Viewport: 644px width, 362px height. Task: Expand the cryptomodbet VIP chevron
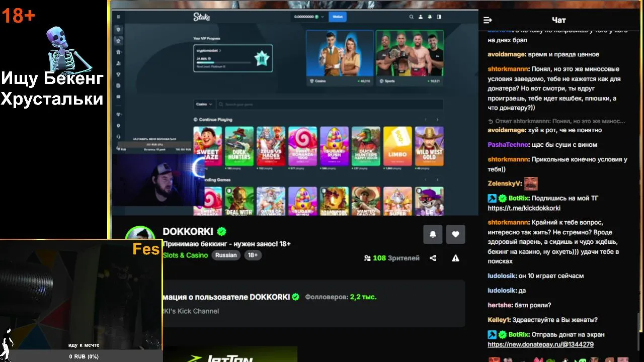click(220, 51)
